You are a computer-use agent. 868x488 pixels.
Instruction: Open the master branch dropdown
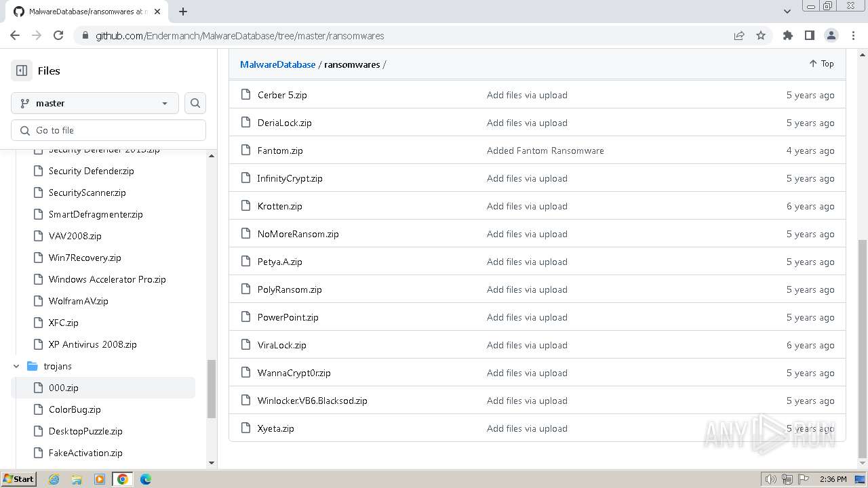95,103
